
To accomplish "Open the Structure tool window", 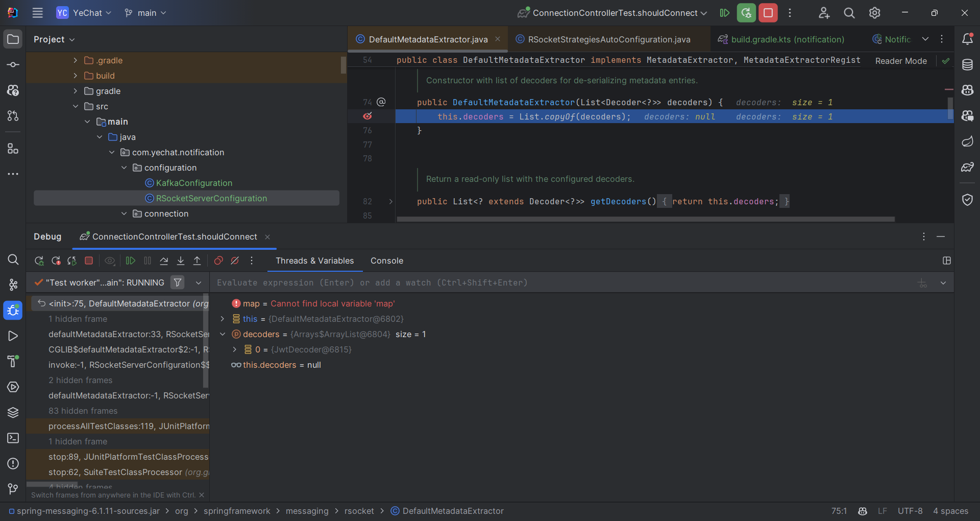I will coord(13,149).
